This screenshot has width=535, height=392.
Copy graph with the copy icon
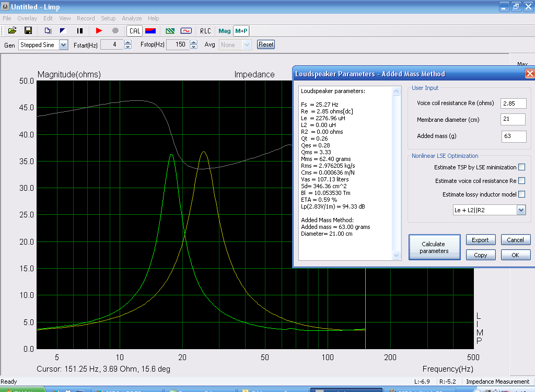(48, 31)
